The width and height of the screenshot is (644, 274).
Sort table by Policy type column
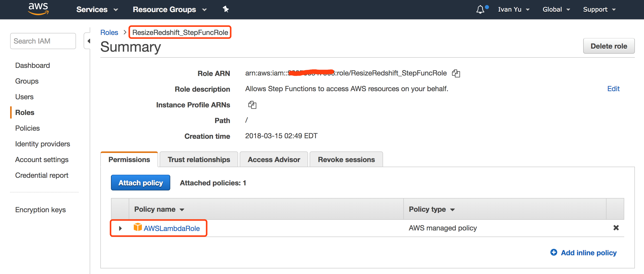pyautogui.click(x=431, y=209)
